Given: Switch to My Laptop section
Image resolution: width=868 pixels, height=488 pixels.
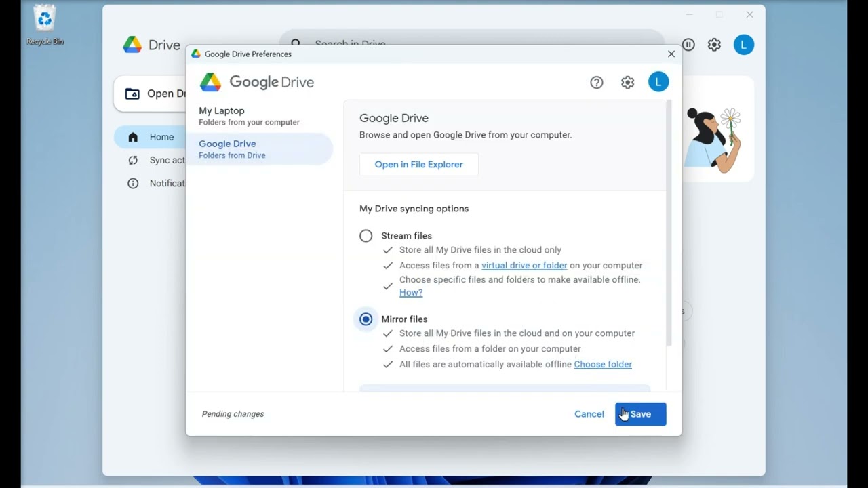Looking at the screenshot, I should pyautogui.click(x=260, y=116).
